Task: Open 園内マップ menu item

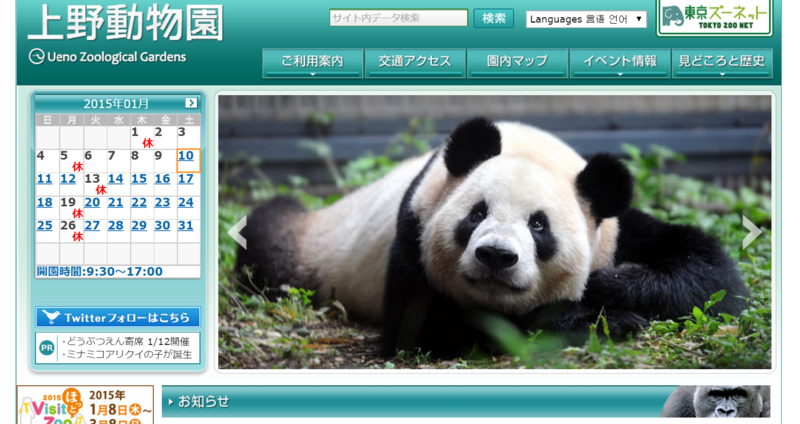Action: [x=517, y=63]
